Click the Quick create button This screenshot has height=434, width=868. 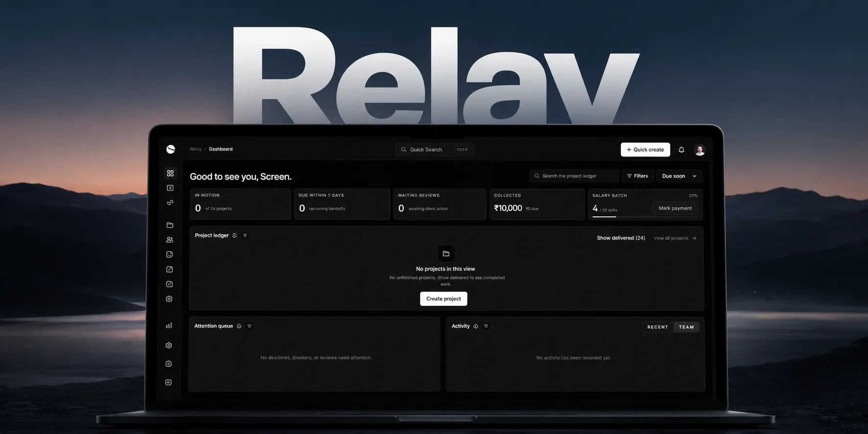645,150
